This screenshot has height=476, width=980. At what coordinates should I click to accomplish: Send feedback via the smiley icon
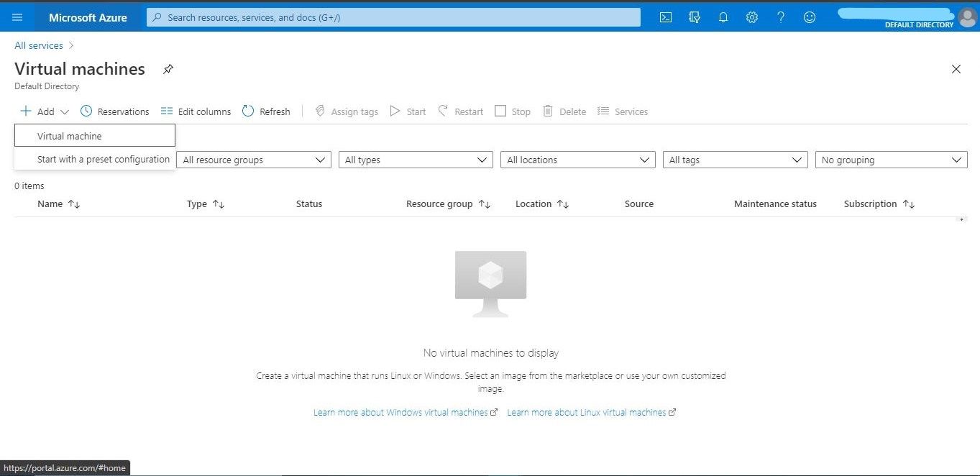(809, 17)
